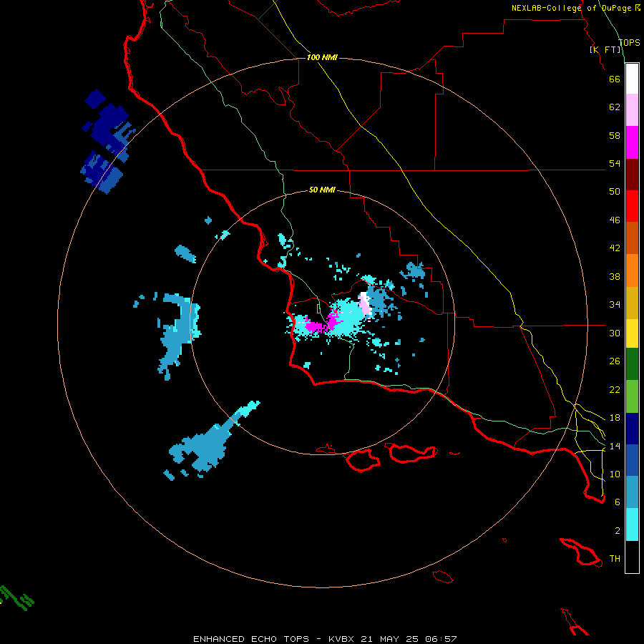Click the legend value 54
This screenshot has height=644, width=644.
(615, 163)
